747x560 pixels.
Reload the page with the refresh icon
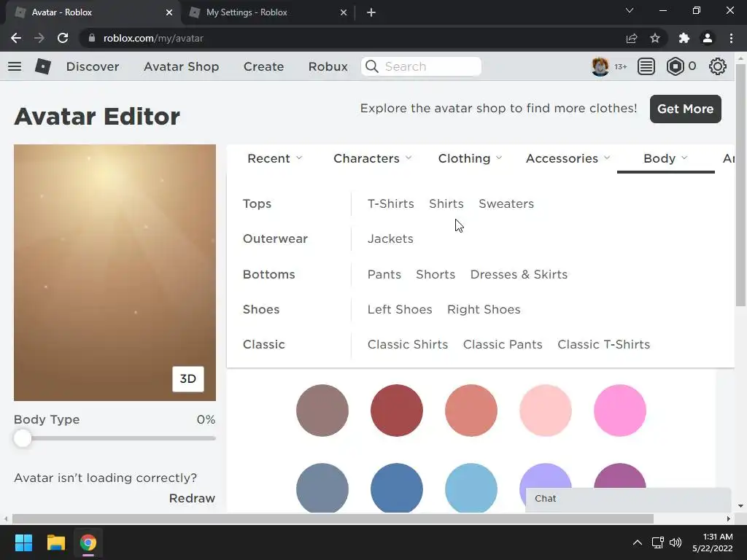63,38
